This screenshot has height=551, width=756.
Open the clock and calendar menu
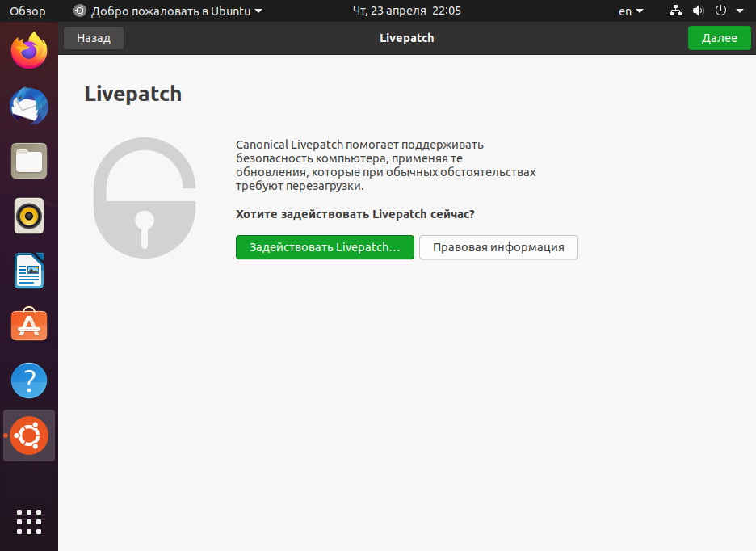(x=406, y=11)
